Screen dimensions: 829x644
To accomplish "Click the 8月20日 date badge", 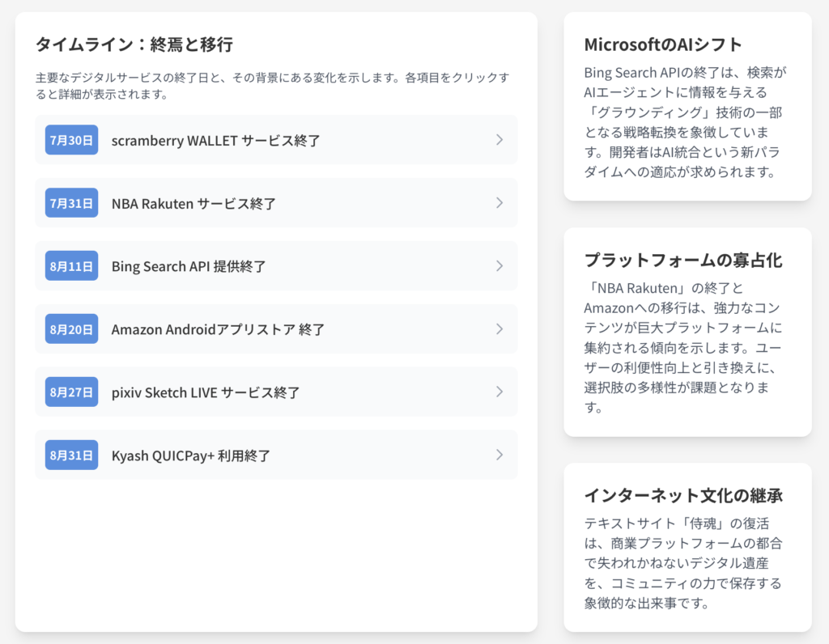I will (x=71, y=329).
